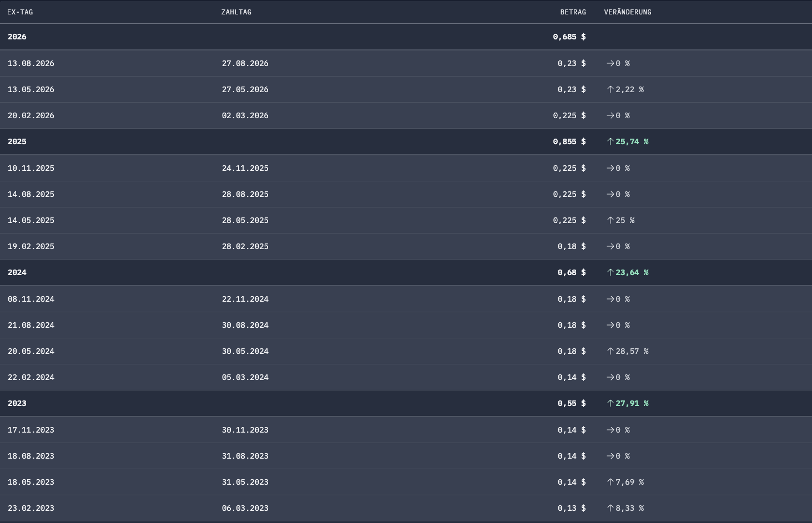Image resolution: width=812 pixels, height=523 pixels.
Task: Click right arrow icon in the 19.02.2025 row
Action: click(x=610, y=246)
